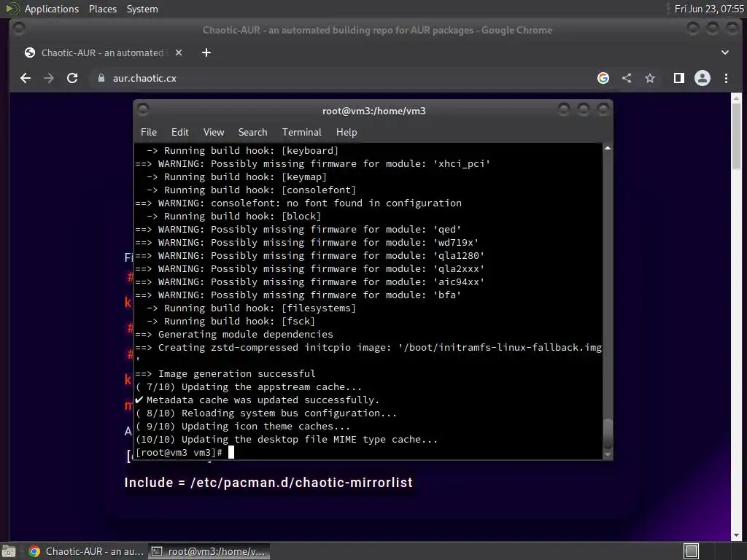
Task: Expand the Chrome tab search chevron
Action: pyautogui.click(x=724, y=52)
